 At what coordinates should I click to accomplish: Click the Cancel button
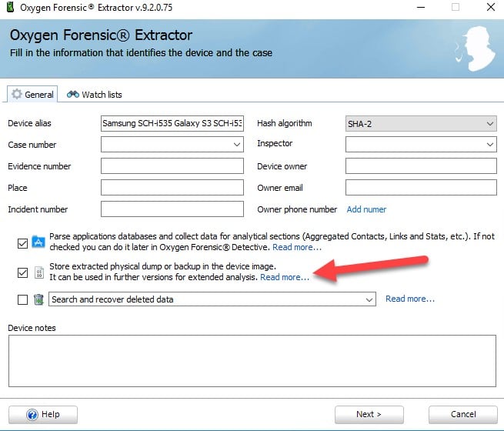point(463,414)
